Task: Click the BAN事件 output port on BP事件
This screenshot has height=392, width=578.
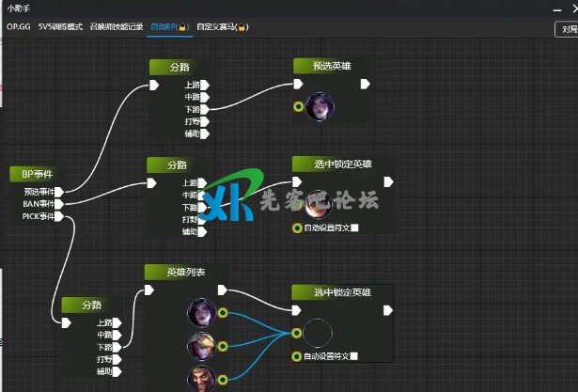Action: [x=58, y=204]
